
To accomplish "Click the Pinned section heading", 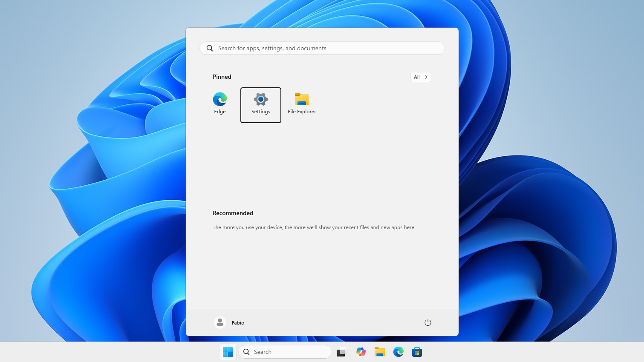I will [x=222, y=77].
